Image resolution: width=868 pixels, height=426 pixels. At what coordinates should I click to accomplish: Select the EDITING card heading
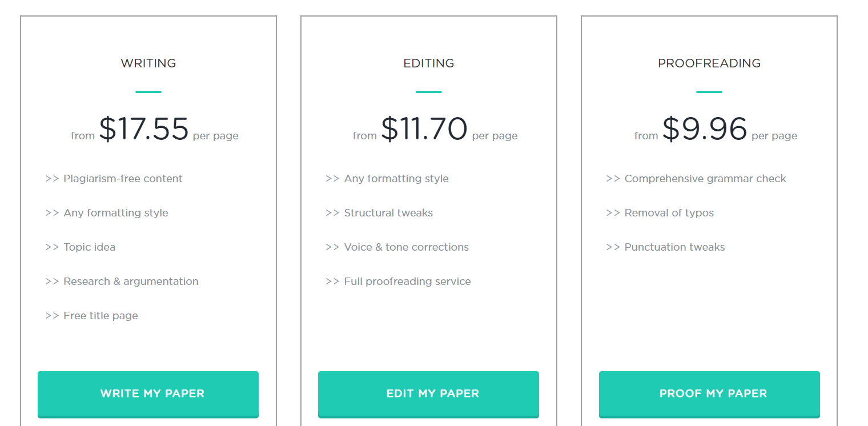[429, 63]
